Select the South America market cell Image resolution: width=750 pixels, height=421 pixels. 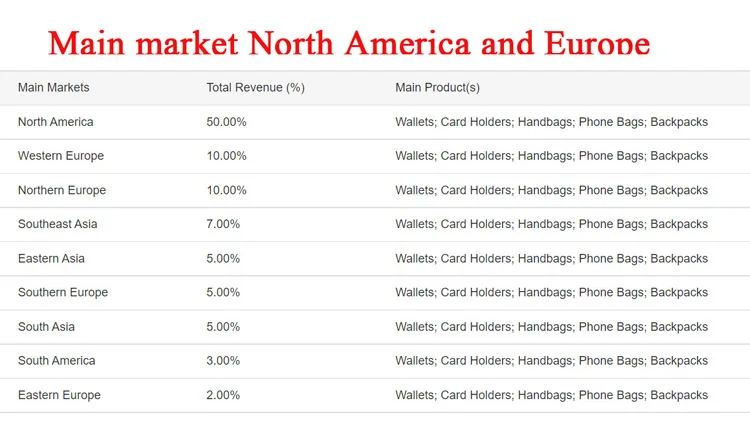pyautogui.click(x=56, y=361)
